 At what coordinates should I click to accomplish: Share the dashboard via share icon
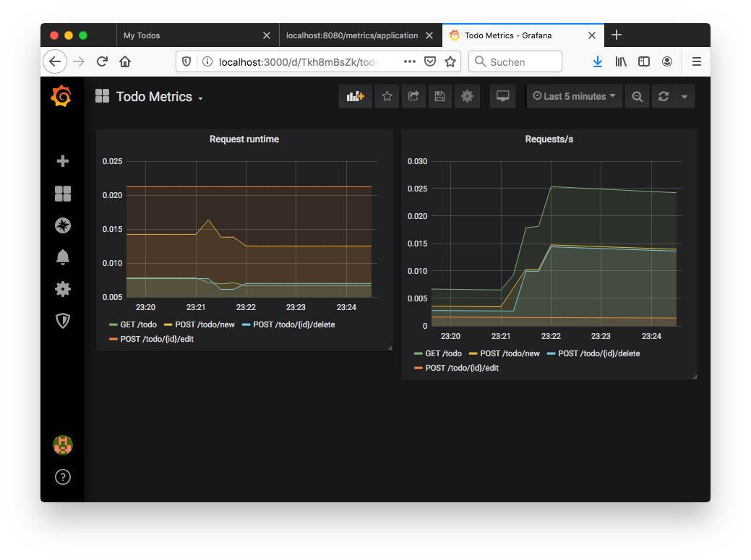pos(413,96)
